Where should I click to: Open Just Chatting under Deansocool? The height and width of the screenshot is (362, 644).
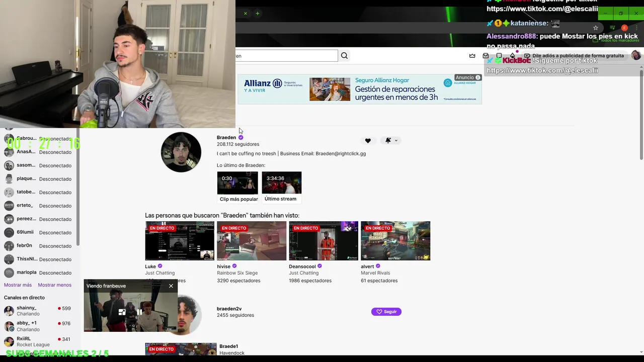tap(303, 273)
